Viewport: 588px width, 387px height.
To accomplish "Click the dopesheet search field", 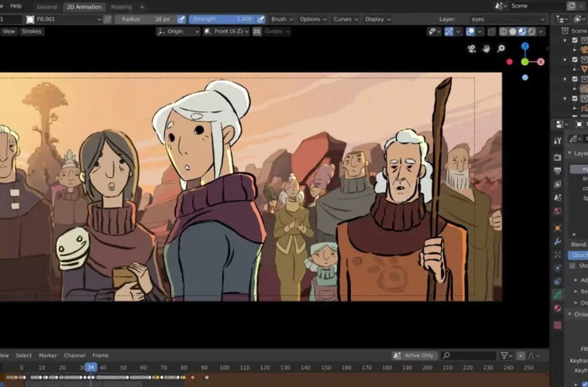I will tap(469, 355).
